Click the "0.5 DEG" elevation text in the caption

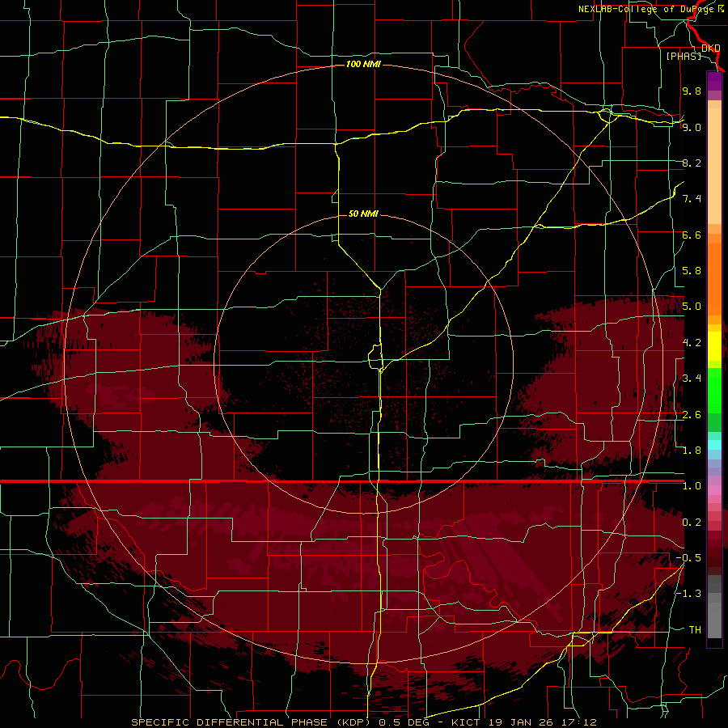tap(403, 722)
